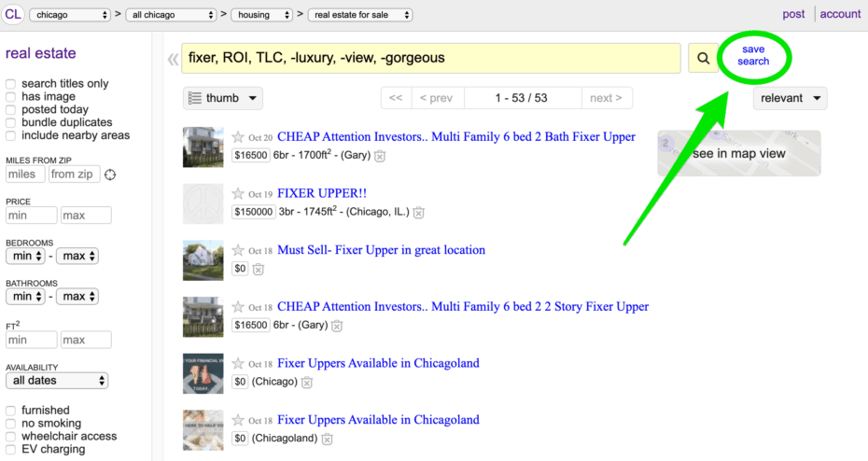Click the CL Craigslist logo icon

(x=14, y=14)
